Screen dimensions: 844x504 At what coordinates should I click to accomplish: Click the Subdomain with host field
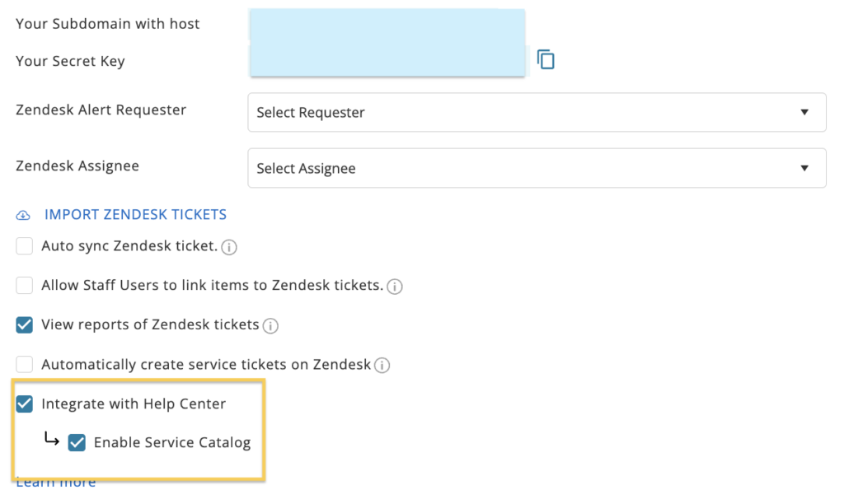click(387, 25)
